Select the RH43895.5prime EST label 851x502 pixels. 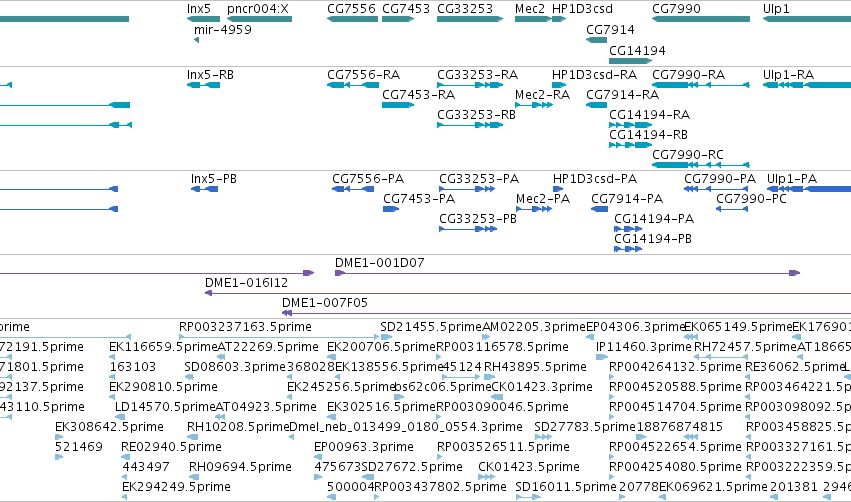coord(535,367)
